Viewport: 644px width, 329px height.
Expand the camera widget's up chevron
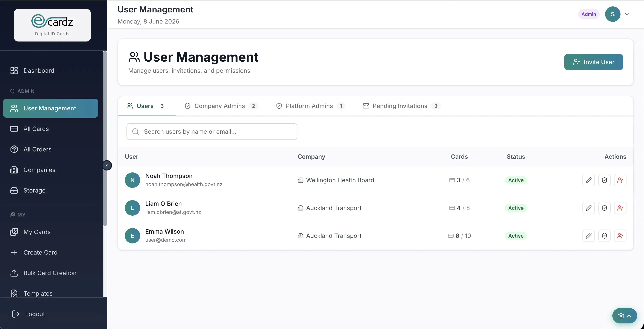[x=629, y=316]
